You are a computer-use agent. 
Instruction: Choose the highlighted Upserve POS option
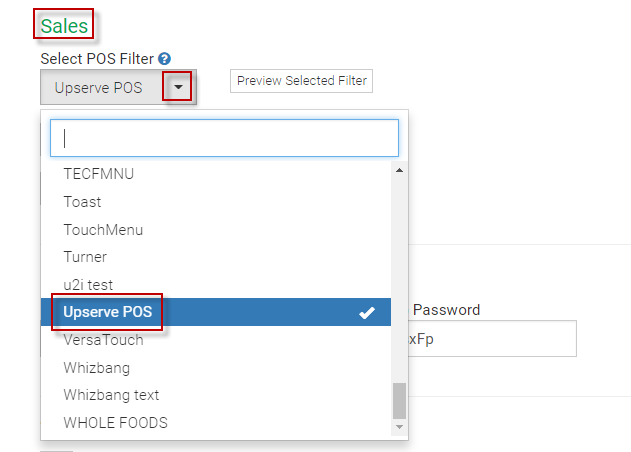[x=108, y=313]
